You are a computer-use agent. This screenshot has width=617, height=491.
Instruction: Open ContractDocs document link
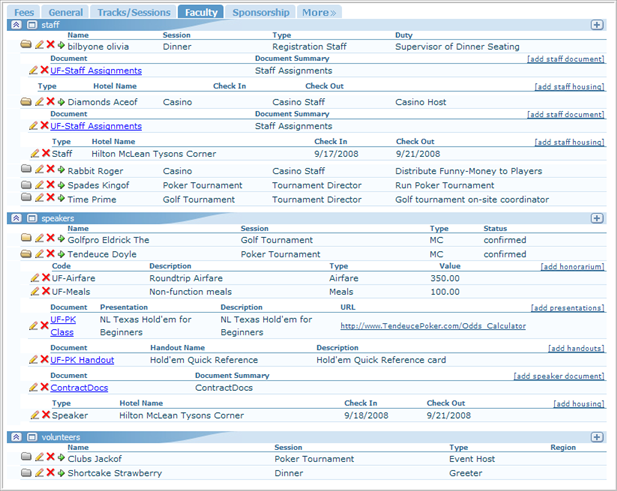pos(79,388)
